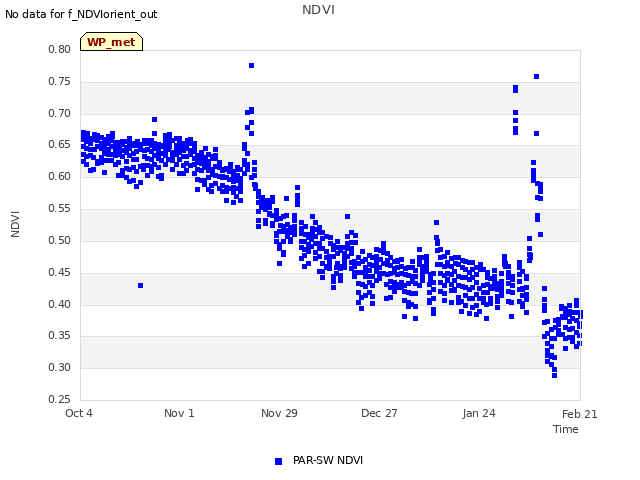Click the 0.35 y-axis tick label
The width and height of the screenshot is (640, 480).
60,336
